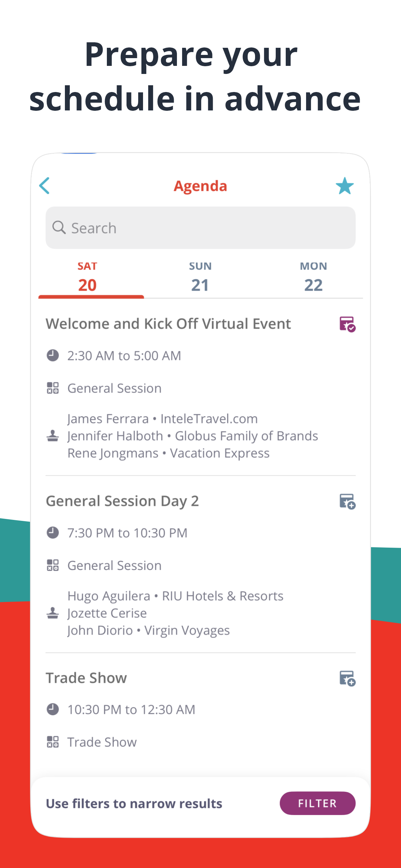Add General Session Day 2 to schedule
The width and height of the screenshot is (401, 868).
[347, 501]
